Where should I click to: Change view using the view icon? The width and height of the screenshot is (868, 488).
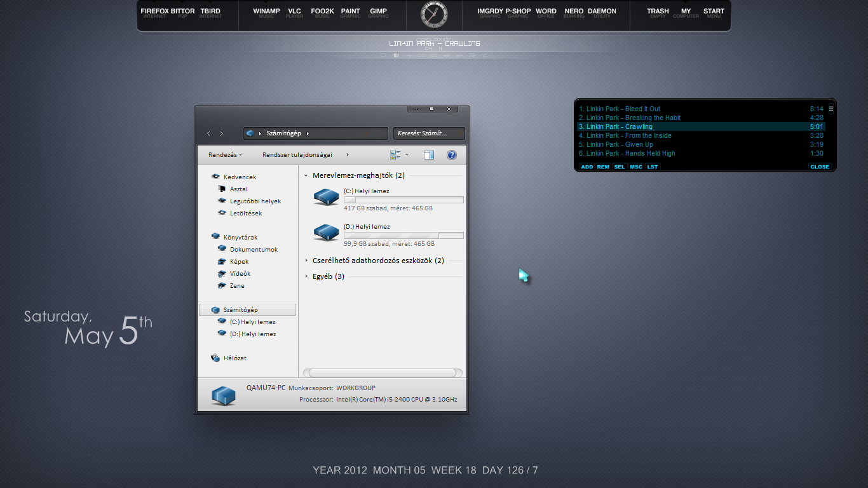395,154
